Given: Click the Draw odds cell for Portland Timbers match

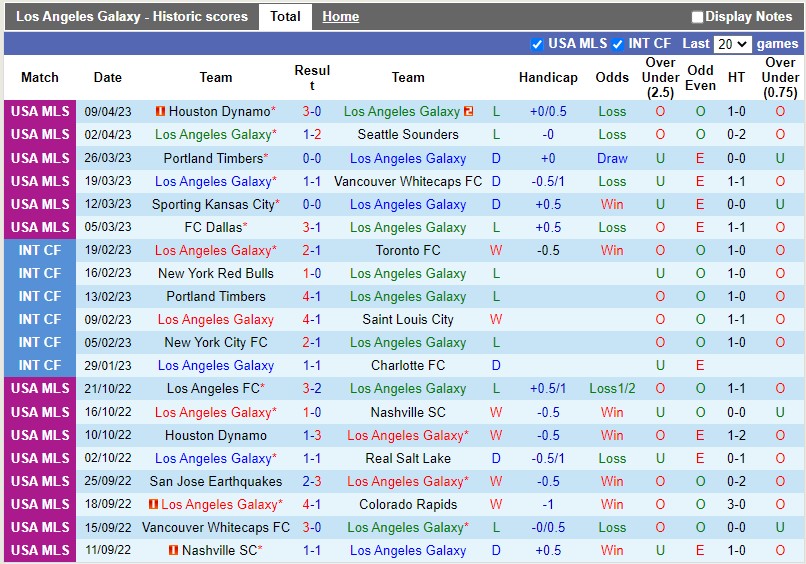Looking at the screenshot, I should pyautogui.click(x=612, y=158).
